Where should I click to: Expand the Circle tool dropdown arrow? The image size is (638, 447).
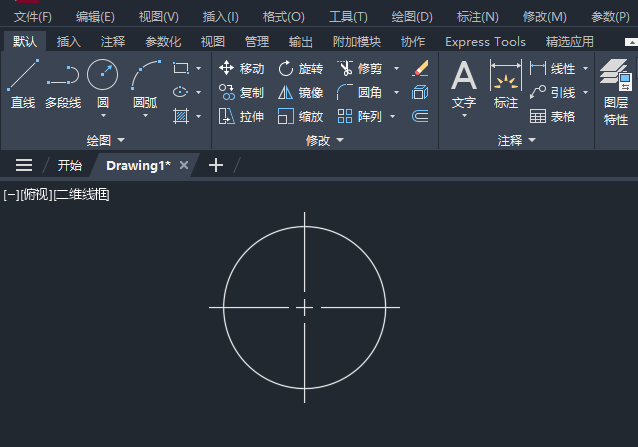(103, 116)
